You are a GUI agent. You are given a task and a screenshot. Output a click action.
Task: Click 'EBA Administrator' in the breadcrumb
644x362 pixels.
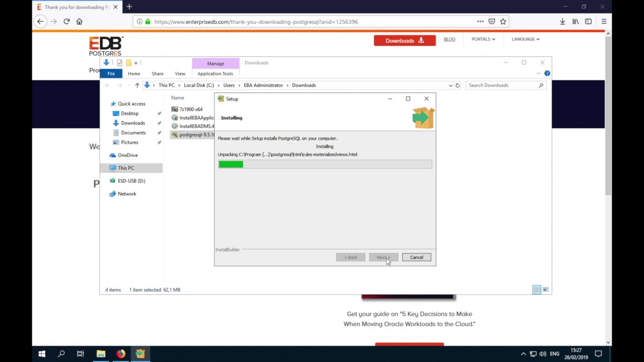pyautogui.click(x=263, y=85)
